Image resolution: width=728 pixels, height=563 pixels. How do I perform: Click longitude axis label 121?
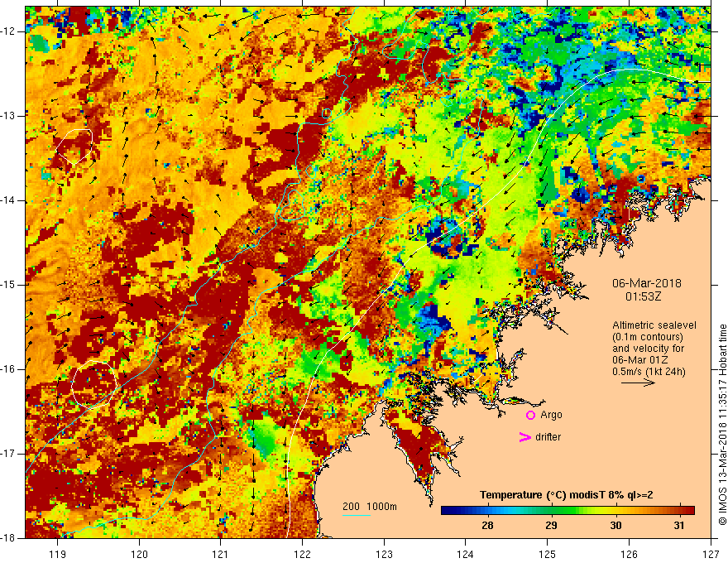point(221,554)
